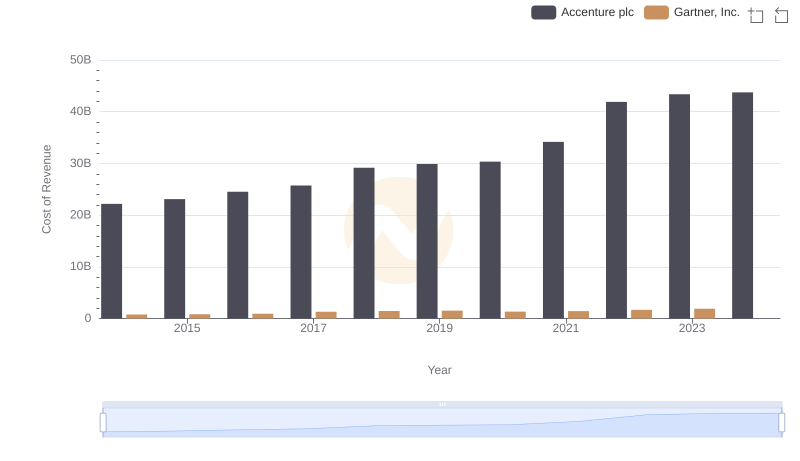Click the Cost of Revenue axis title
This screenshot has height=461, width=800.
click(46, 189)
